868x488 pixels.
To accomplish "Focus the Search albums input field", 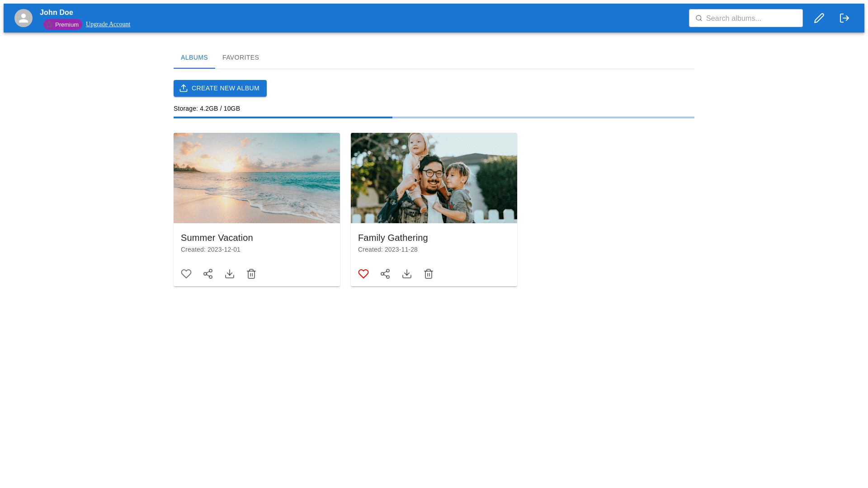I will pyautogui.click(x=750, y=18).
